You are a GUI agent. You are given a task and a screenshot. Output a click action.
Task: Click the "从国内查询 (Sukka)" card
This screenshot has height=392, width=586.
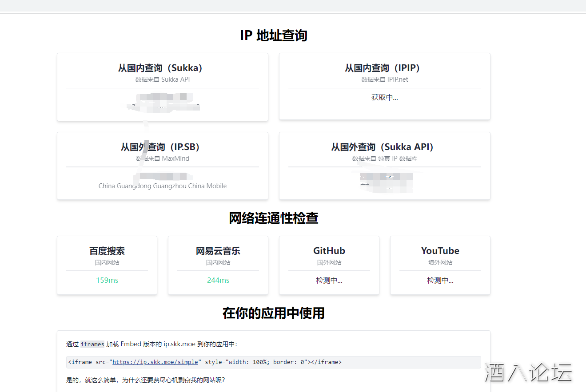pyautogui.click(x=162, y=87)
